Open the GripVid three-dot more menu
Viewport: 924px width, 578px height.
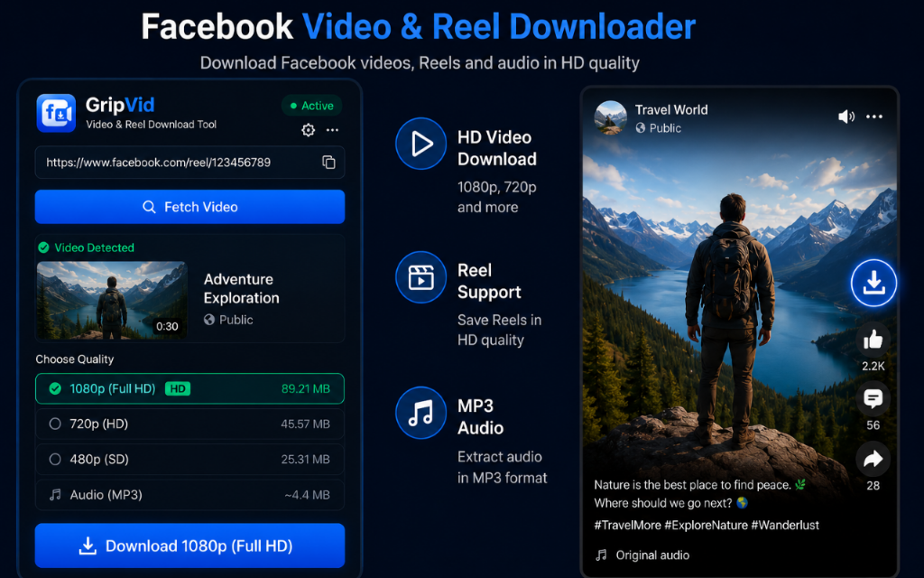point(332,130)
